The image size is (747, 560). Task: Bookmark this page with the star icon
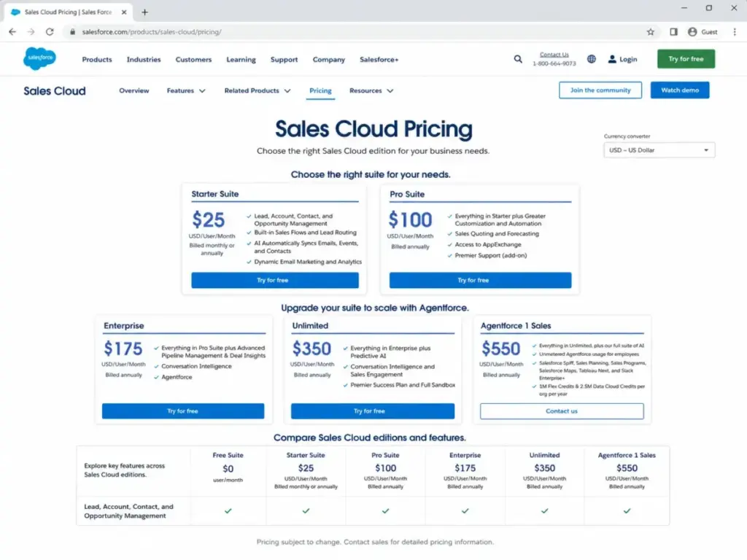(650, 32)
